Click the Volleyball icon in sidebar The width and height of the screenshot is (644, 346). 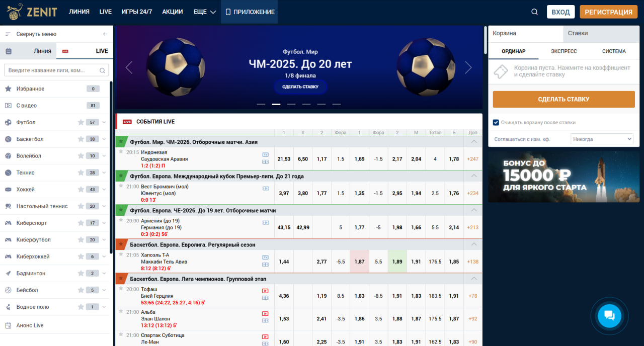click(x=8, y=156)
